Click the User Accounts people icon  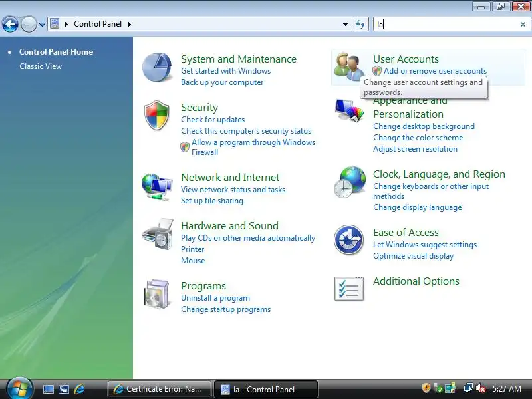pos(348,66)
